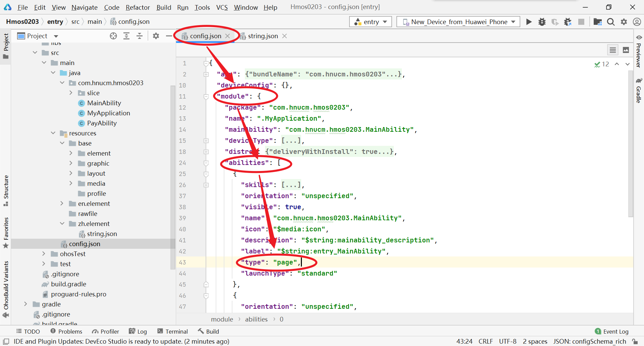644x346 pixels.
Task: Jump to previous highlighted problem arrow
Action: point(617,64)
